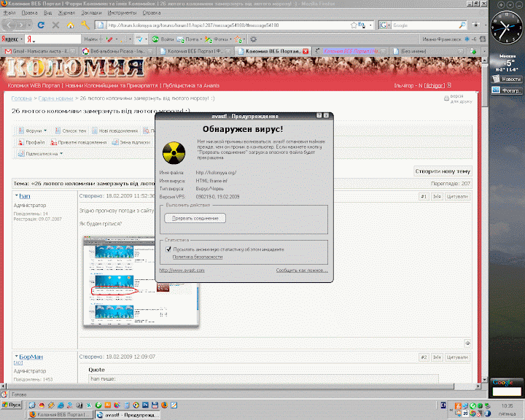Expand the Форуми dropdown menu
Screen dimensions: 525x420
(33, 131)
